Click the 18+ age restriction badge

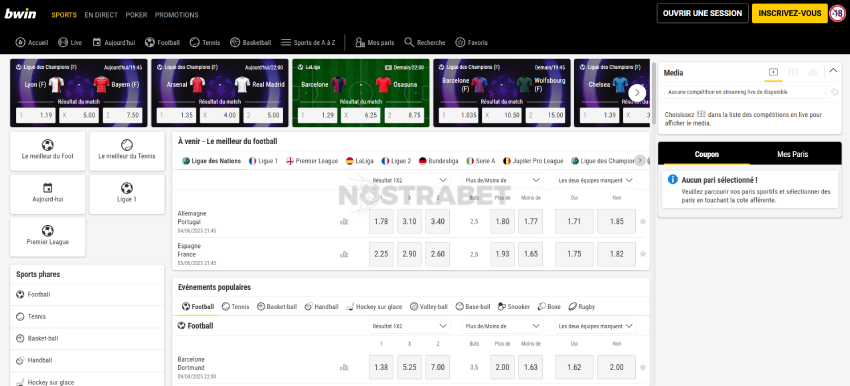click(x=837, y=14)
